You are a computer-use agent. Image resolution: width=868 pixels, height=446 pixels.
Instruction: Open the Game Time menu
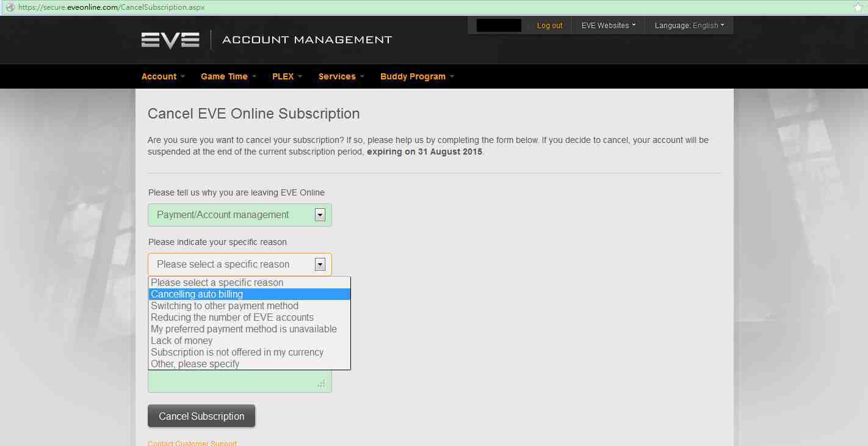228,76
